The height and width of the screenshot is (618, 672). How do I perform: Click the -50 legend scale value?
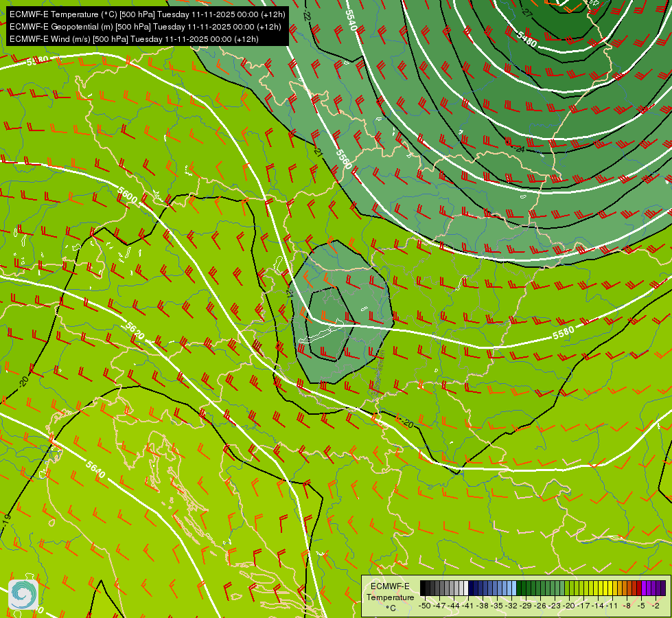(425, 606)
